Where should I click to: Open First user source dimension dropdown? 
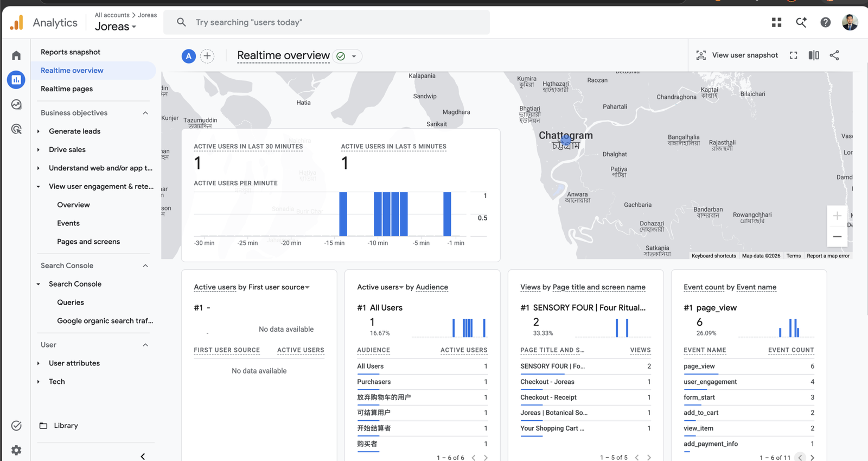[279, 287]
